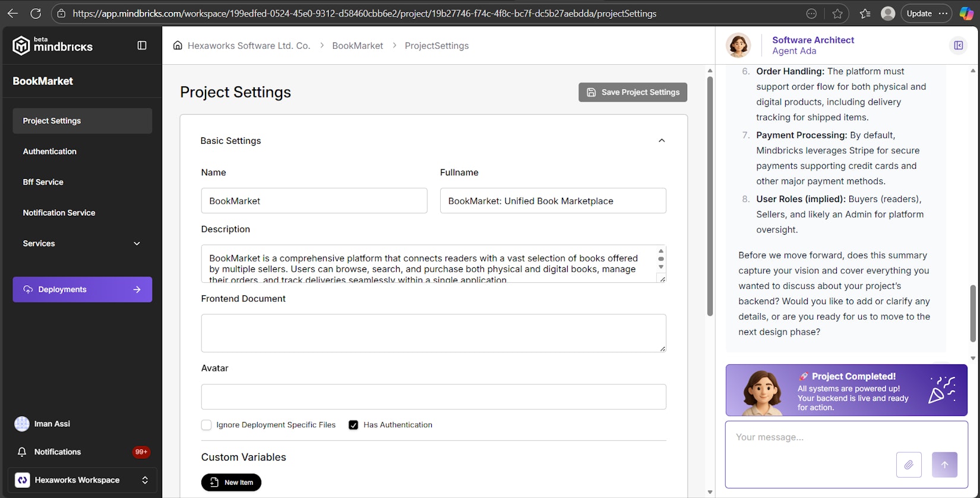Uncheck the Has Authentication checkbox
The image size is (980, 498).
pos(353,425)
